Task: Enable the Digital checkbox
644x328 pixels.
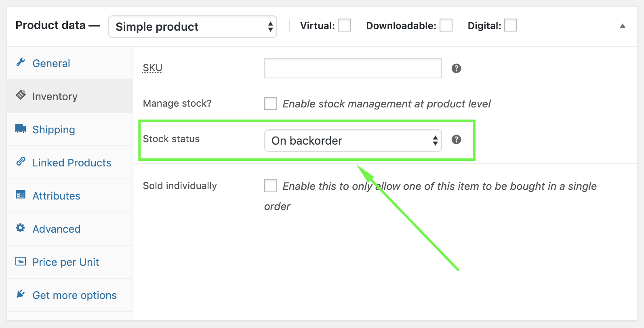Action: [x=511, y=25]
